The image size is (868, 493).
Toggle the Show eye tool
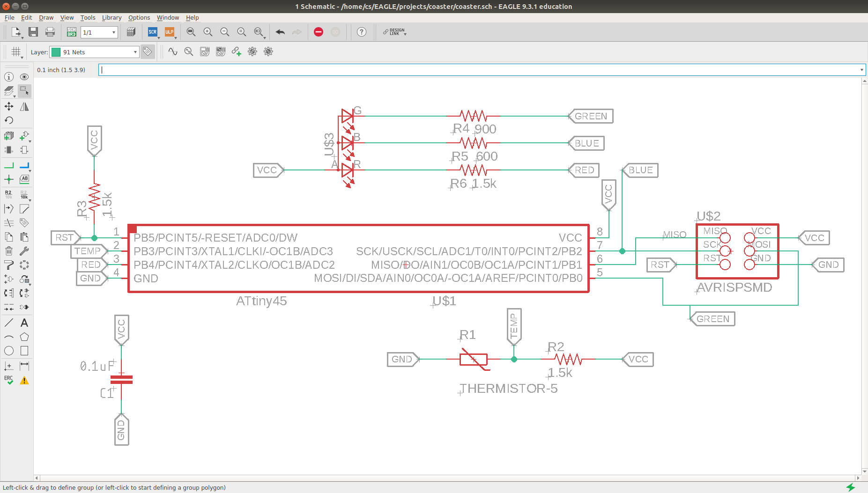(24, 77)
